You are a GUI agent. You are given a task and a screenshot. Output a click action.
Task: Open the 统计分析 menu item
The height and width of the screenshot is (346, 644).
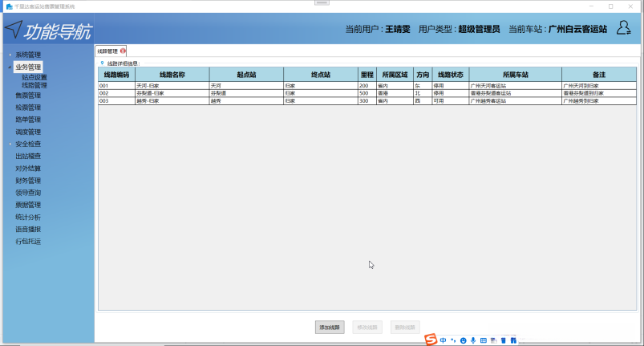pyautogui.click(x=28, y=217)
